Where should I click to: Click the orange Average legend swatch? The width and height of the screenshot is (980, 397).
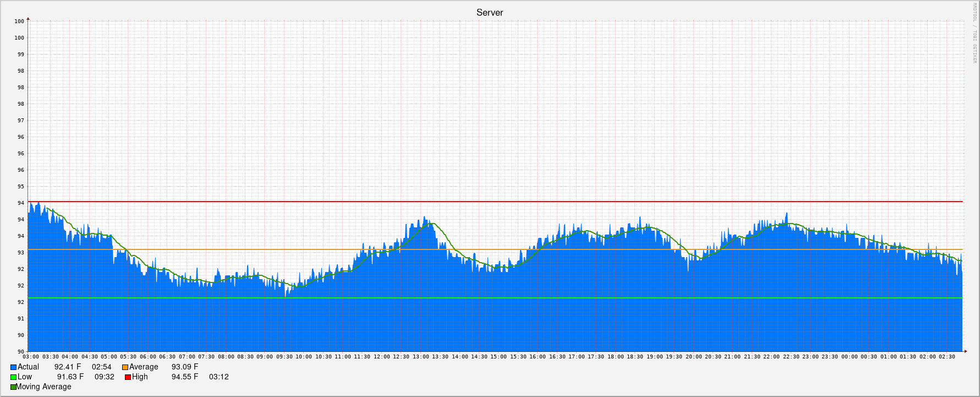pos(125,367)
